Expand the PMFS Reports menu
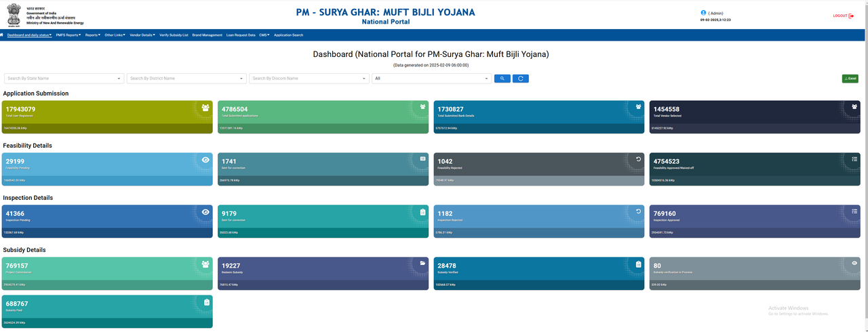The height and width of the screenshot is (332, 868). coord(68,35)
